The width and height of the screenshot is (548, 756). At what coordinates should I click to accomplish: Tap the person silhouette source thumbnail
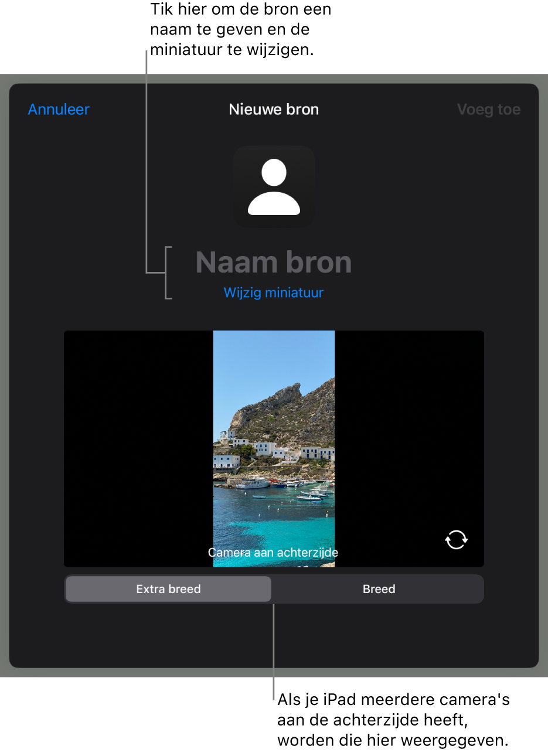[274, 186]
